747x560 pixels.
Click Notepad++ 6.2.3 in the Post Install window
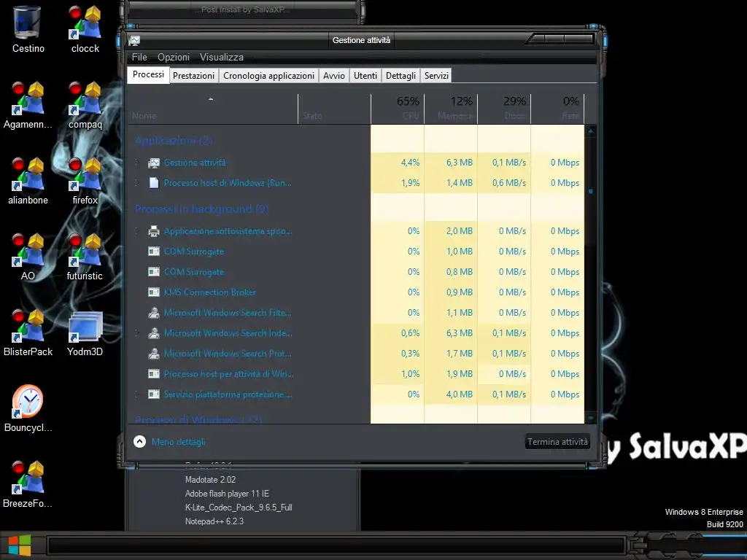214,521
